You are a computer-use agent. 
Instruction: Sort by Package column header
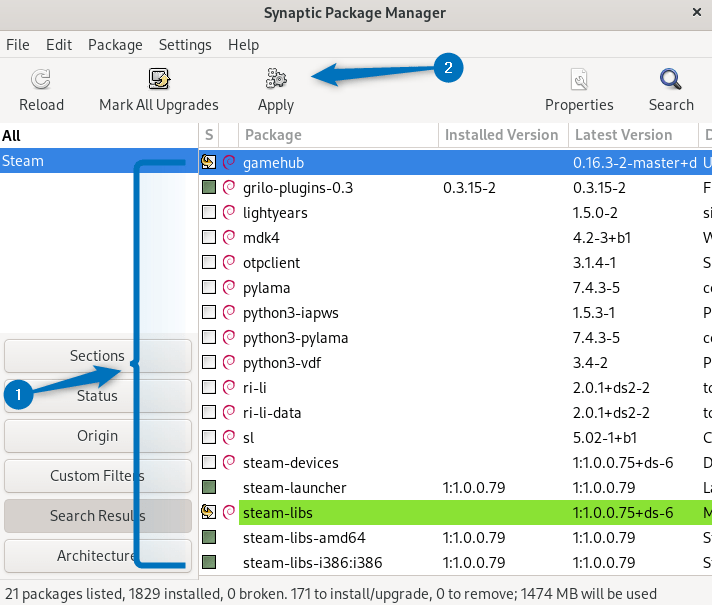(338, 135)
